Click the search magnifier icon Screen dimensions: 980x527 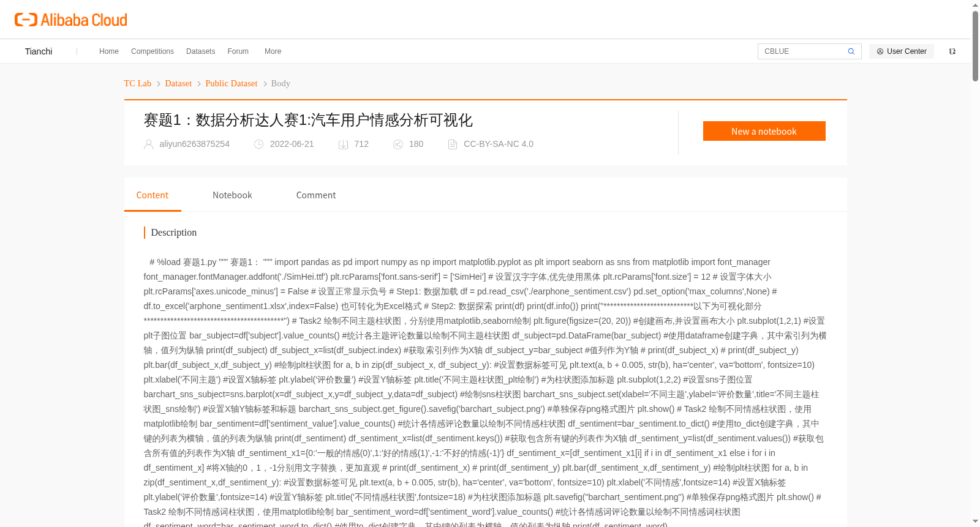click(x=851, y=51)
